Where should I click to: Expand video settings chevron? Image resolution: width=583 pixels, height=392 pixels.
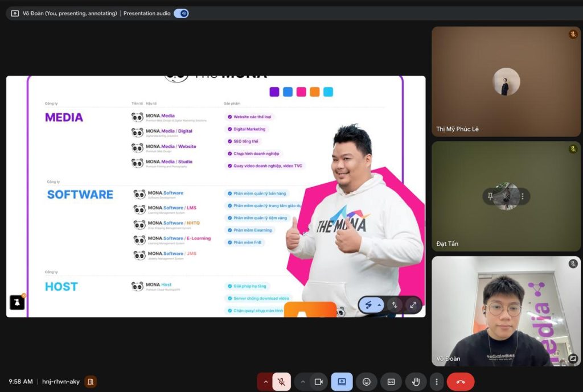pyautogui.click(x=303, y=382)
